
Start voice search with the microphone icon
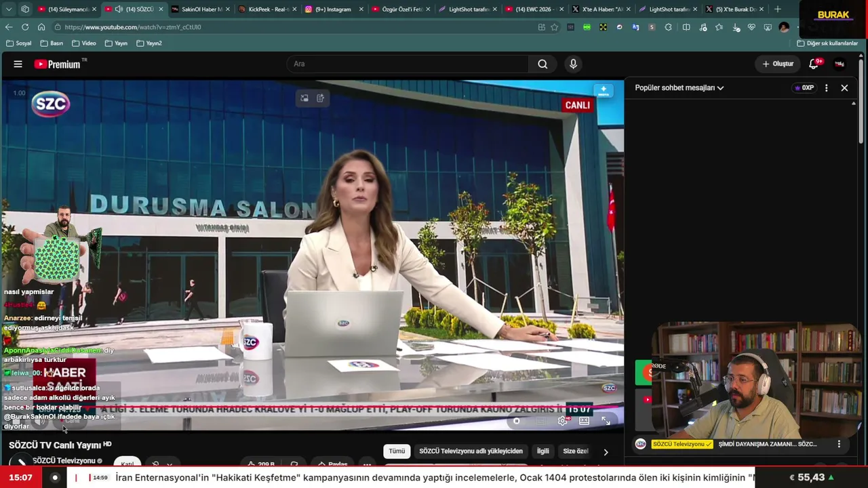click(573, 64)
